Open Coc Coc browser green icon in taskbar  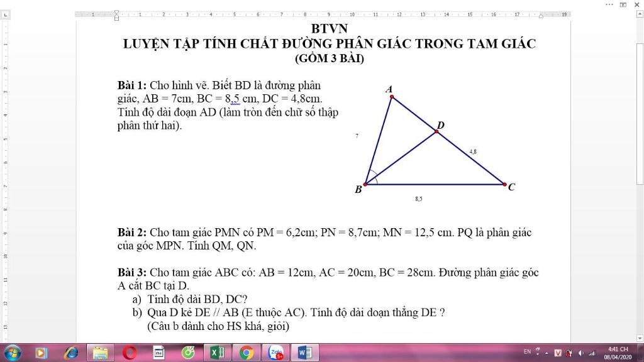pyautogui.click(x=188, y=353)
